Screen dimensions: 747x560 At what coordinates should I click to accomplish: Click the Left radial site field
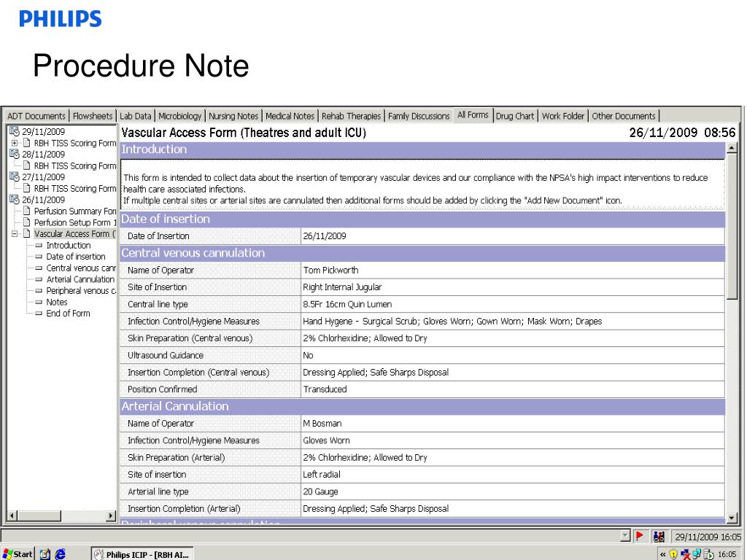[x=513, y=475]
